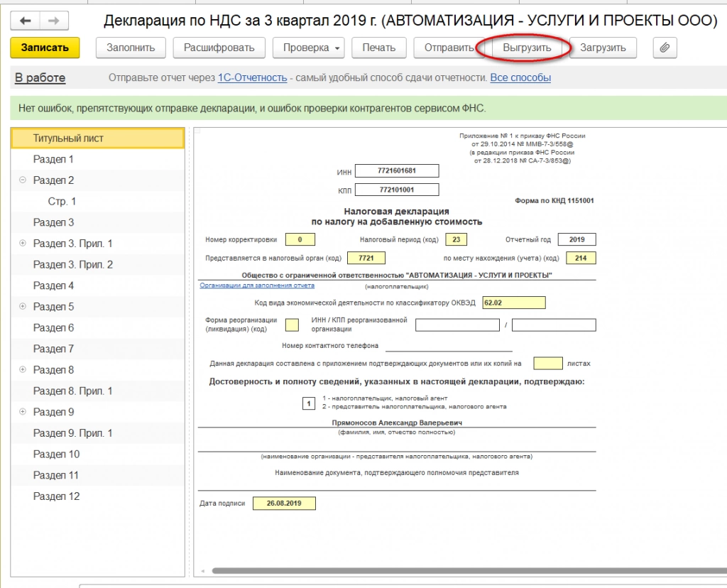727x588 pixels.
Task: Open the Проверка dropdown menu
Action: (x=308, y=48)
